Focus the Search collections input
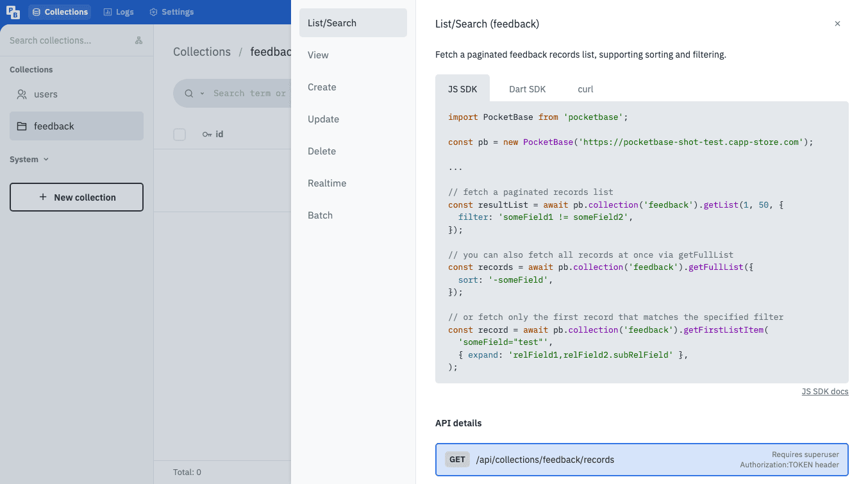 click(x=68, y=40)
